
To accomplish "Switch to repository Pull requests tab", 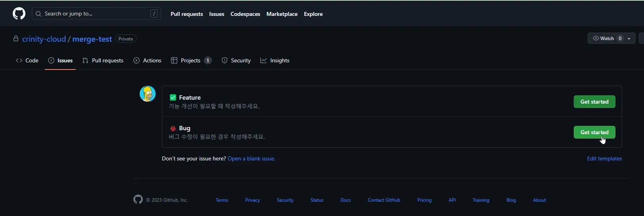I will (x=103, y=60).
